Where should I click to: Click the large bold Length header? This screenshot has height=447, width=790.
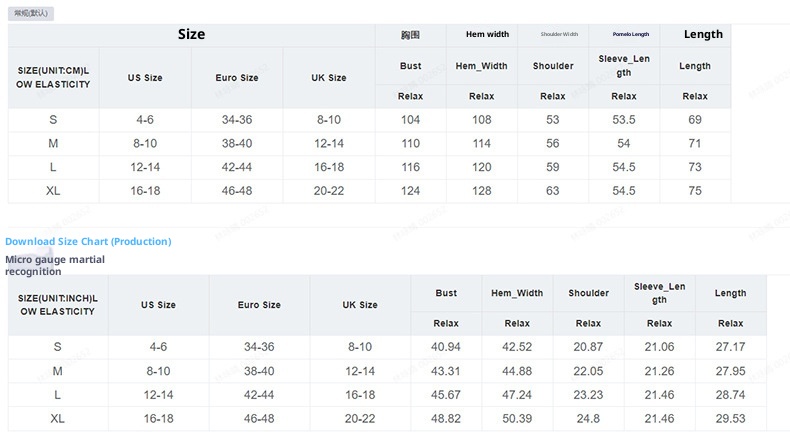[703, 34]
